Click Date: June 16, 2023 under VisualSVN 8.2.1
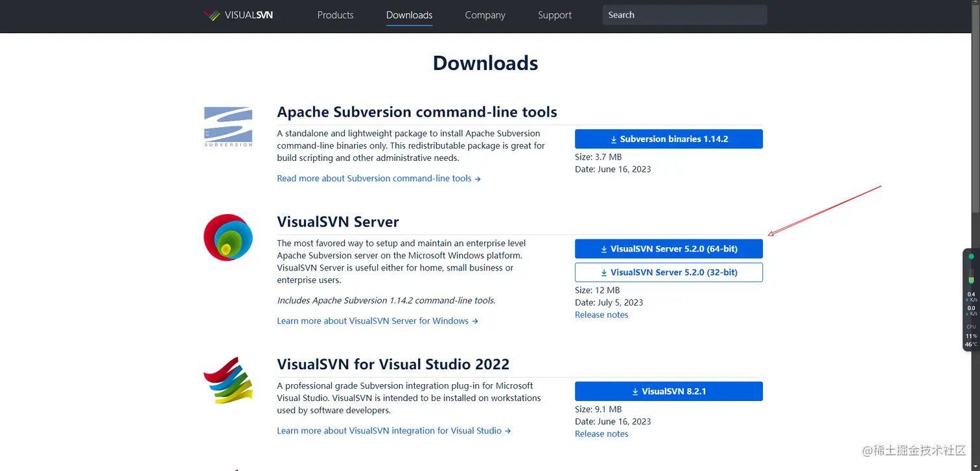 [x=612, y=422]
